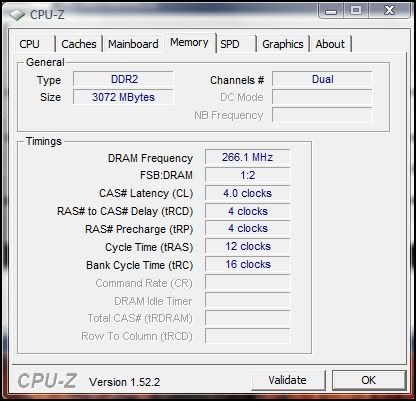The width and height of the screenshot is (416, 401).
Task: Click the DRAM Frequency label
Action: click(x=150, y=158)
